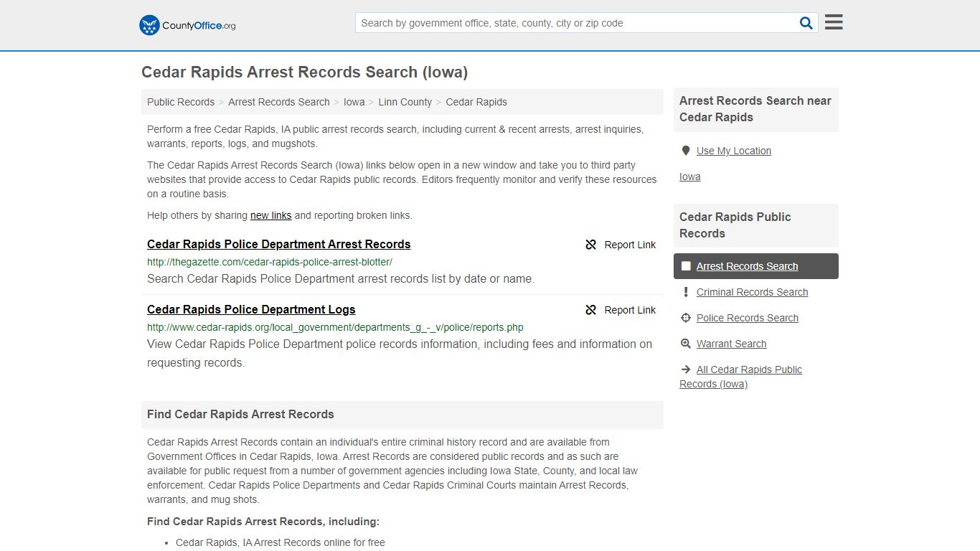Open Cedar Rapids Police Department Arrest Records
The height and width of the screenshot is (551, 980).
coord(279,244)
